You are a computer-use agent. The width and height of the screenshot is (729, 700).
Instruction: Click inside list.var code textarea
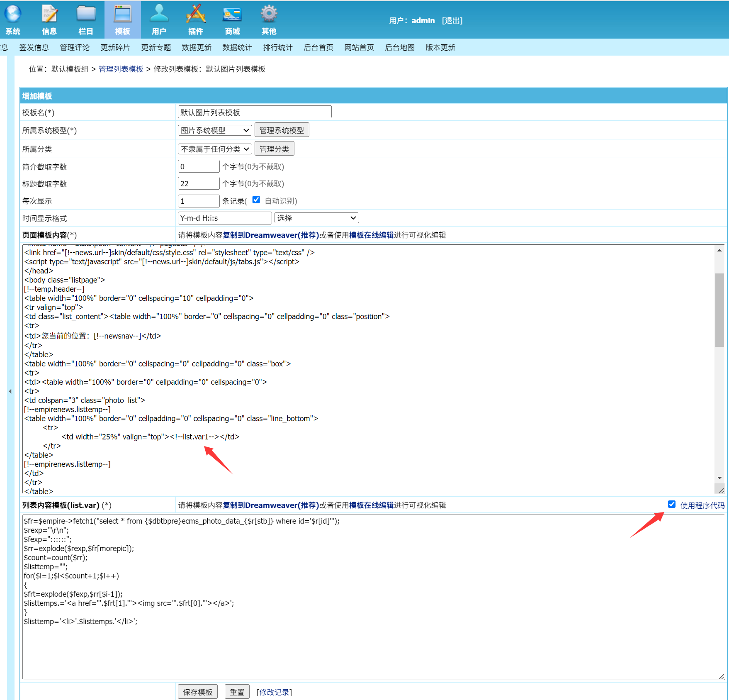[373, 598]
